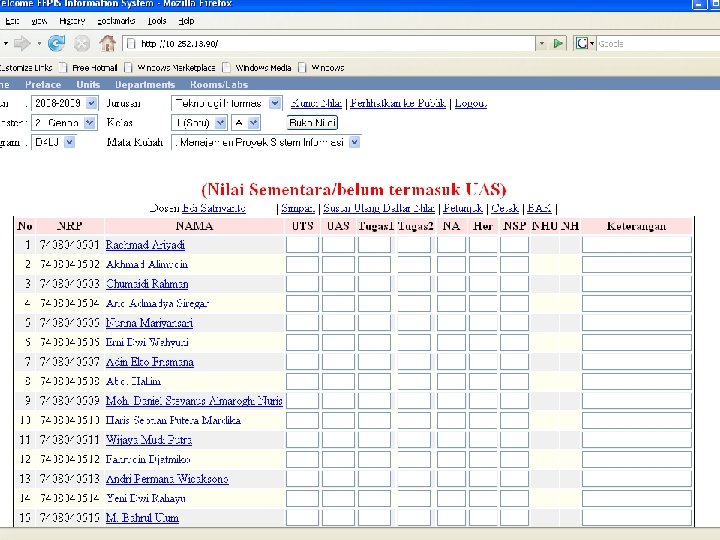720x540 pixels.
Task: Expand the 2008-2009 year dropdown
Action: pyautogui.click(x=91, y=103)
